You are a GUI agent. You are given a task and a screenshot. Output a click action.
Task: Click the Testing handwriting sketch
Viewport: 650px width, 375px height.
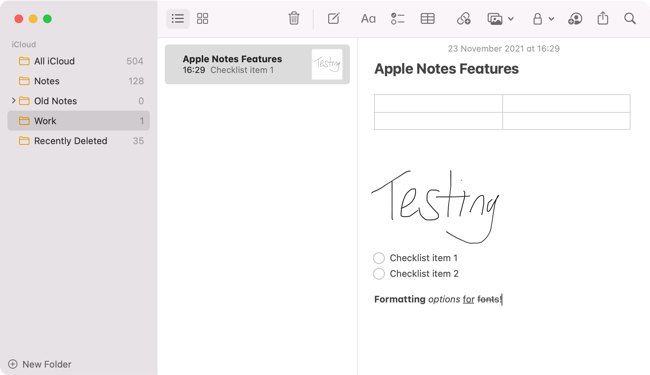click(435, 206)
